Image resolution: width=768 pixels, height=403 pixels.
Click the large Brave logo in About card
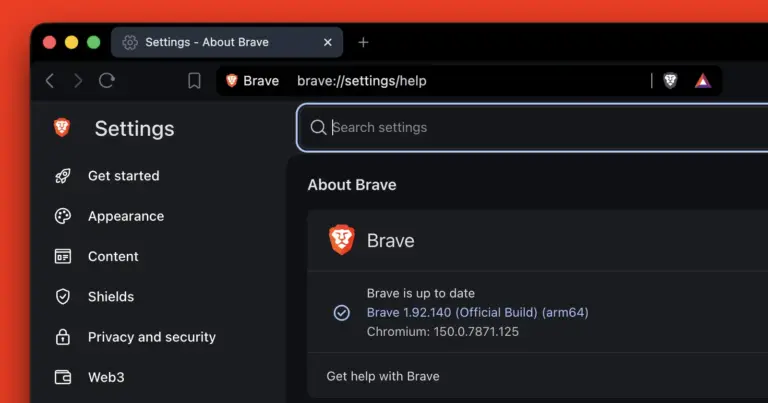coord(341,240)
